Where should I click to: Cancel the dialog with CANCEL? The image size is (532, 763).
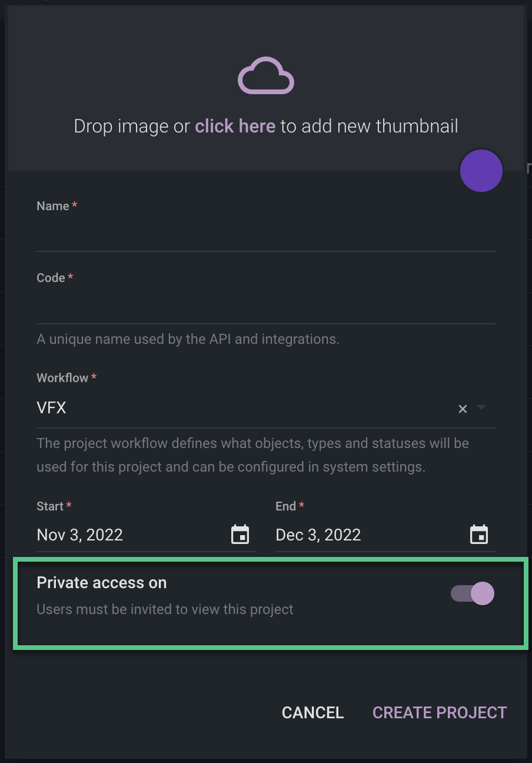[312, 712]
